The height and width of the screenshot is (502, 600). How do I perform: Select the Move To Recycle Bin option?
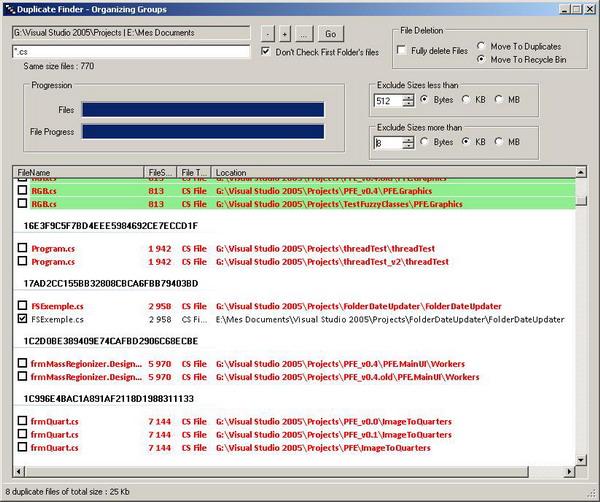[x=483, y=60]
